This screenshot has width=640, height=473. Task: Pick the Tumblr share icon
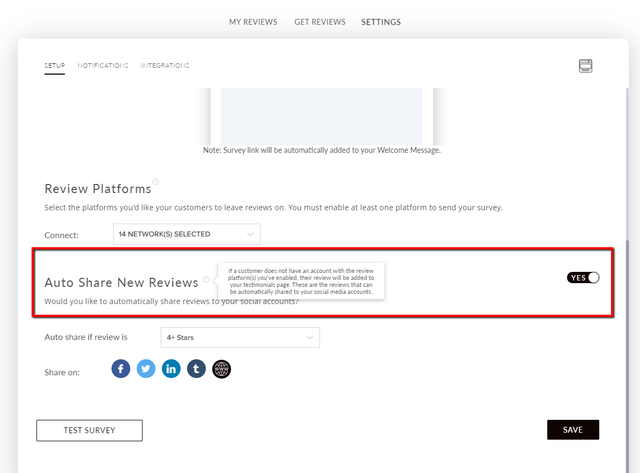point(196,369)
